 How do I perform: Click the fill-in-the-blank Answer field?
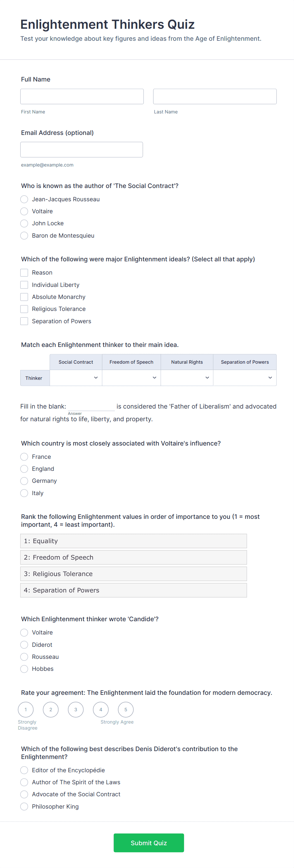(x=91, y=406)
